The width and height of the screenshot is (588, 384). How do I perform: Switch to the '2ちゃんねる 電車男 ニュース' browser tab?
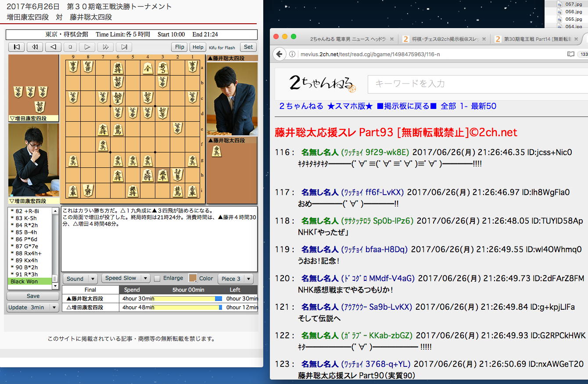348,39
